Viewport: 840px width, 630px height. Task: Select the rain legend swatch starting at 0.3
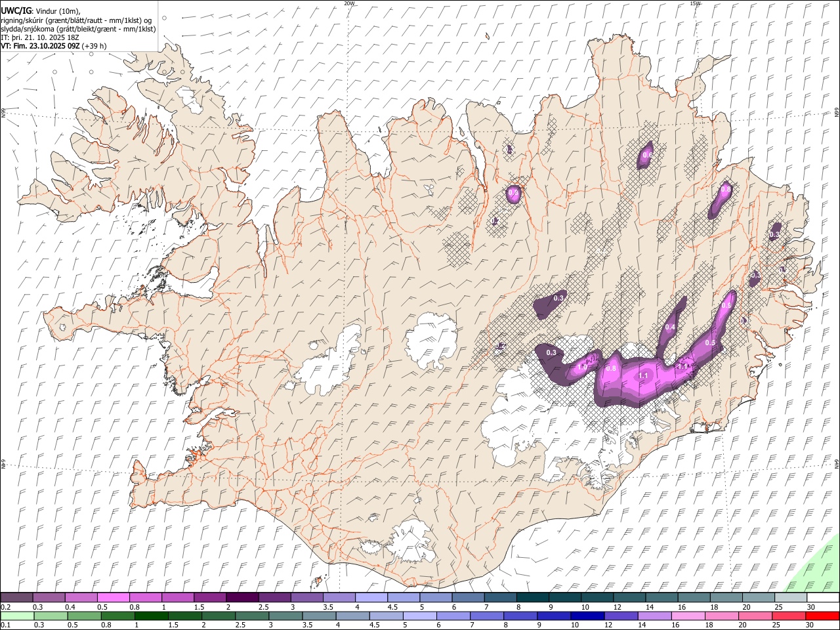point(51,616)
